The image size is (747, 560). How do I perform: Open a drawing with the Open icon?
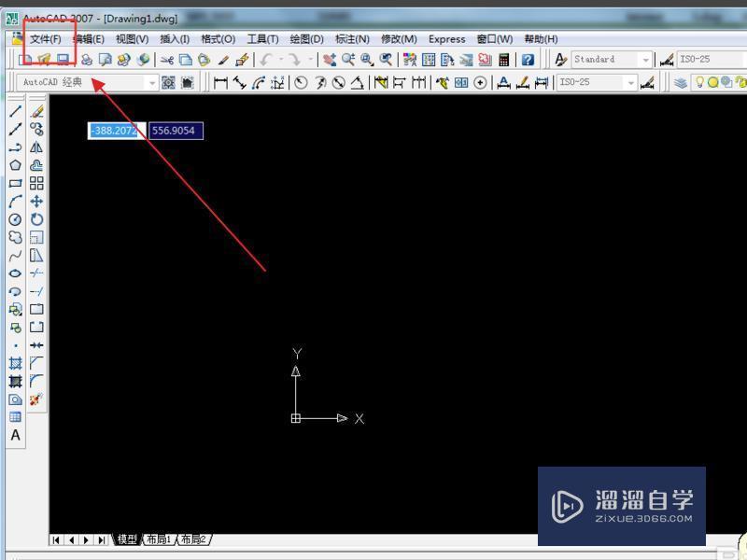tap(42, 60)
